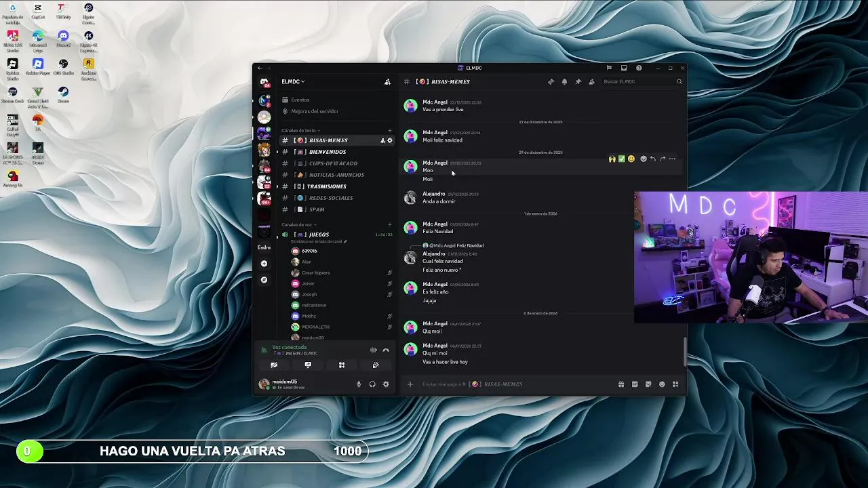868x488 pixels.
Task: Open Steam desktop shortcut
Action: tap(63, 94)
